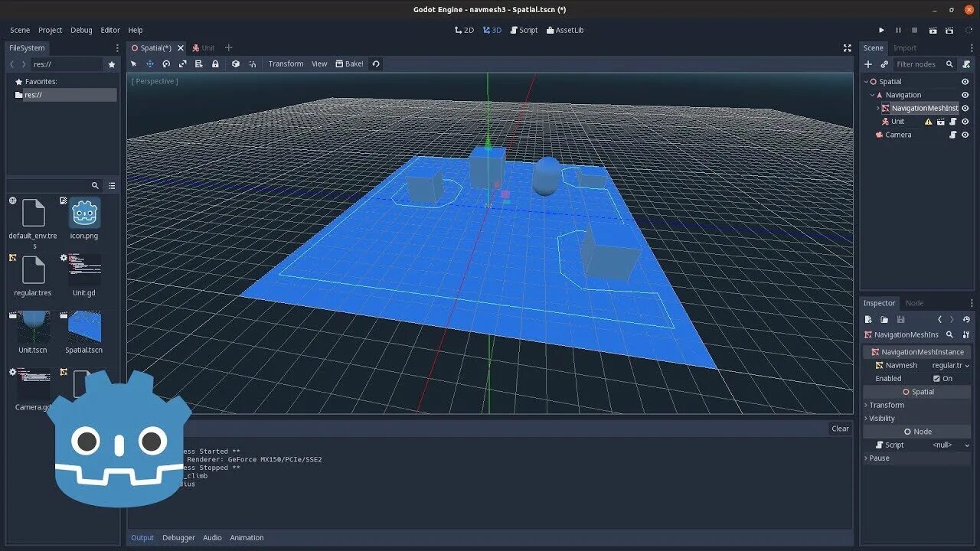Open the Scene dock options three-dot menu

971,47
